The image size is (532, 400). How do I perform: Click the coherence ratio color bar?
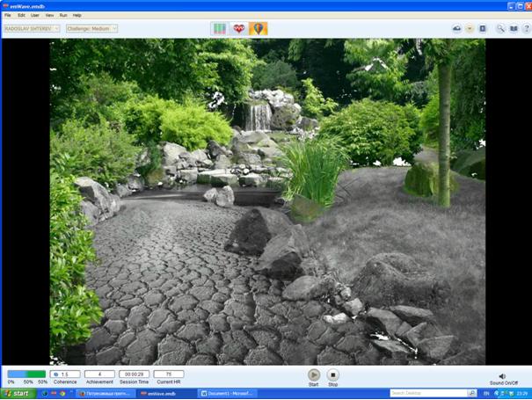pos(26,374)
